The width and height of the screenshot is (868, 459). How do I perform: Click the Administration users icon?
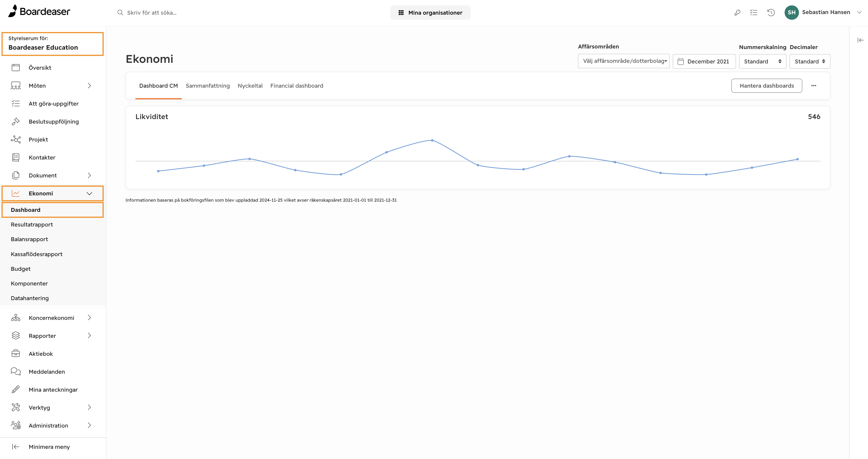click(16, 425)
